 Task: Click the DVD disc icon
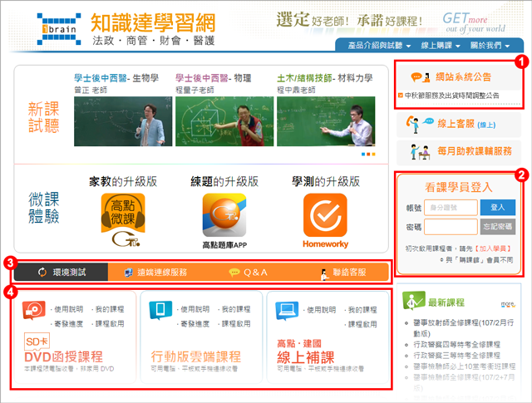tap(33, 310)
